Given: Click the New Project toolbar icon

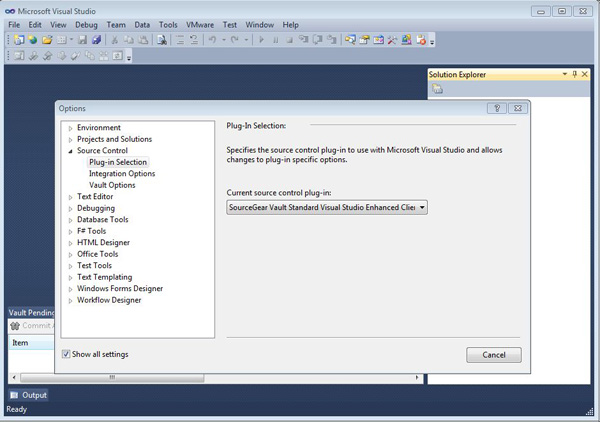Looking at the screenshot, I should click(19, 40).
